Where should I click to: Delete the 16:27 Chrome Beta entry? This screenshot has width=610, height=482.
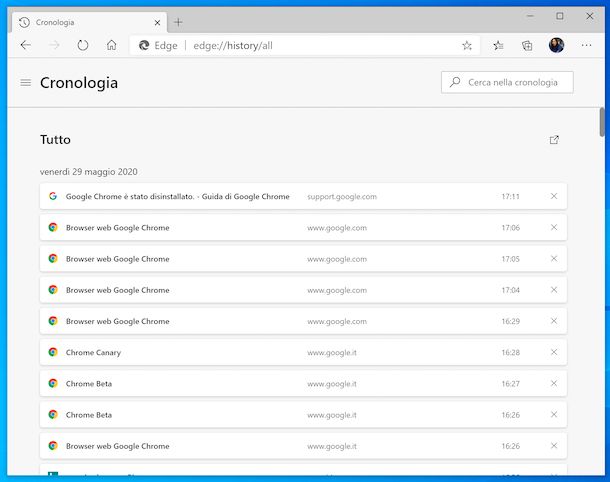[554, 383]
